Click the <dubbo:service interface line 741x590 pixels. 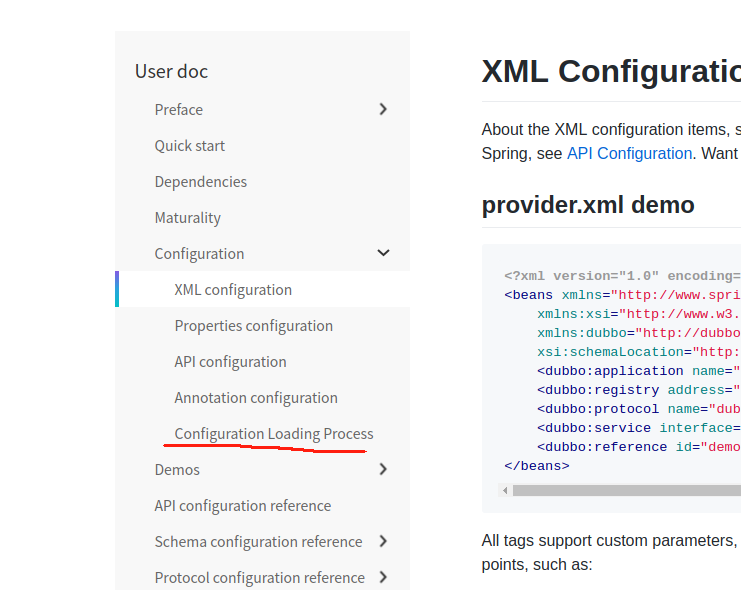[638, 428]
